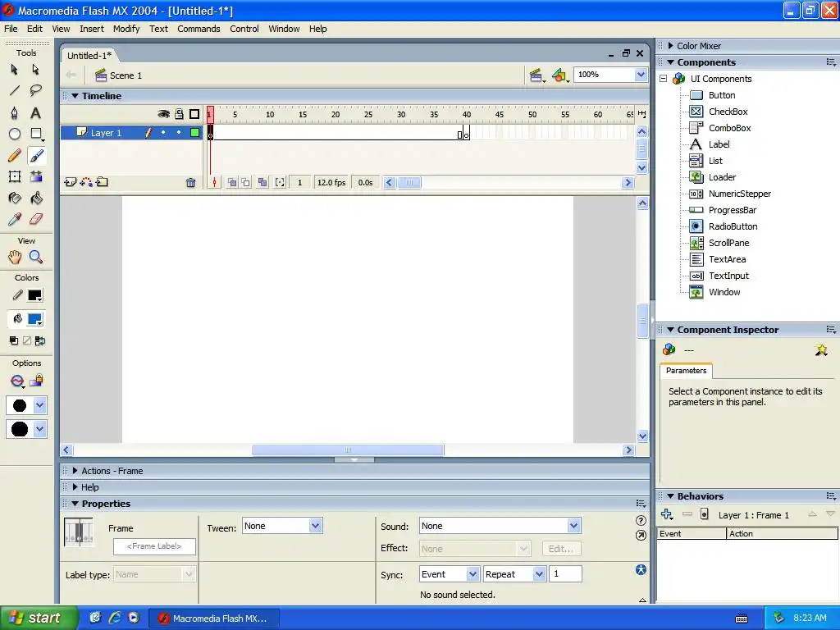Image resolution: width=840 pixels, height=630 pixels.
Task: Select the Paint Bucket tool
Action: pyautogui.click(x=36, y=199)
